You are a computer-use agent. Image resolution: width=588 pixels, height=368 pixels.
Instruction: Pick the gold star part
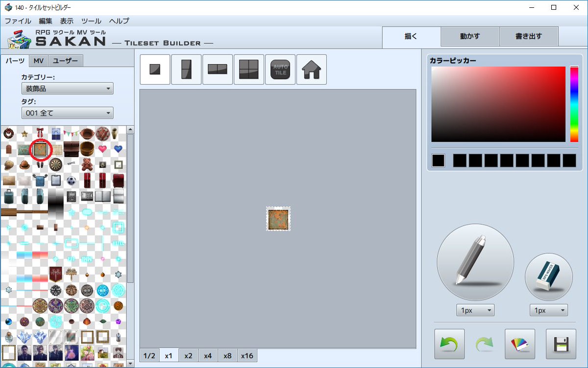[x=24, y=133]
